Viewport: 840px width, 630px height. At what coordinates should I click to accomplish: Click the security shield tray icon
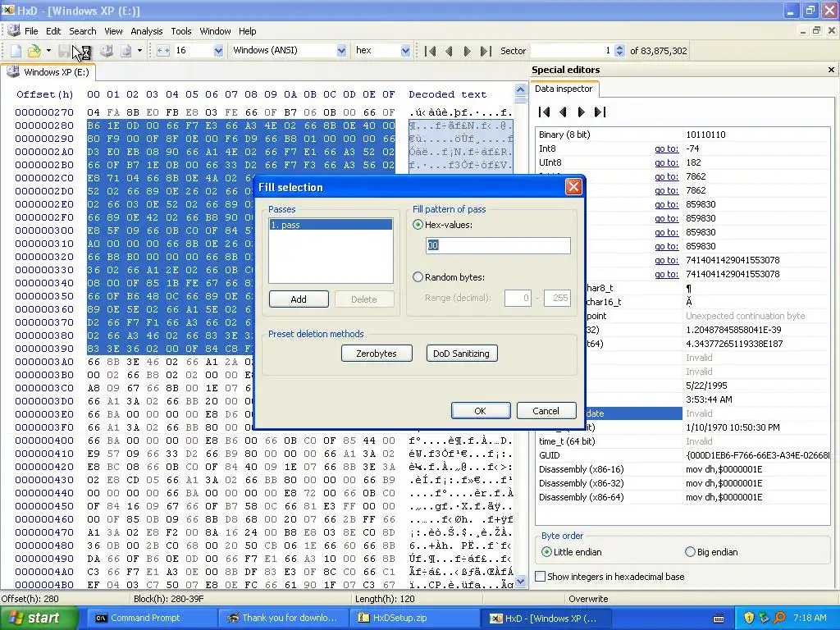[x=748, y=618]
